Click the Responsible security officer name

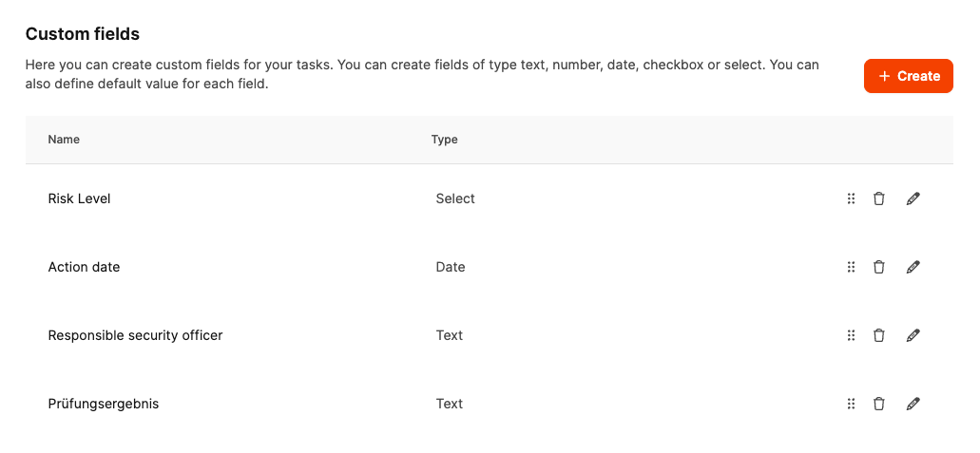(135, 335)
